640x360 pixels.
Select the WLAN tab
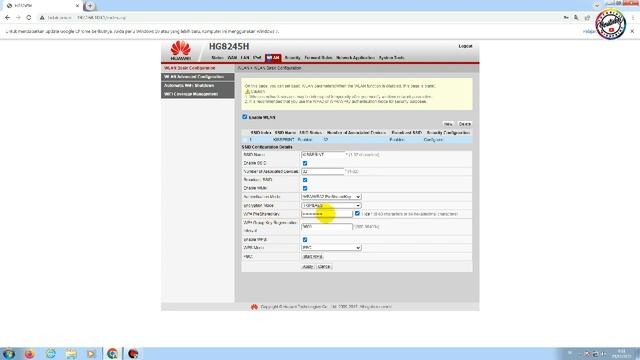(x=273, y=58)
